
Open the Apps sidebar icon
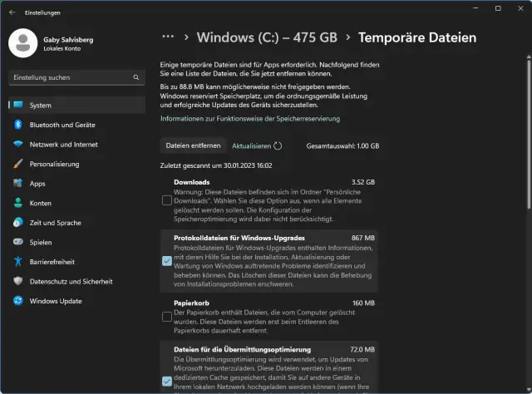pos(17,184)
